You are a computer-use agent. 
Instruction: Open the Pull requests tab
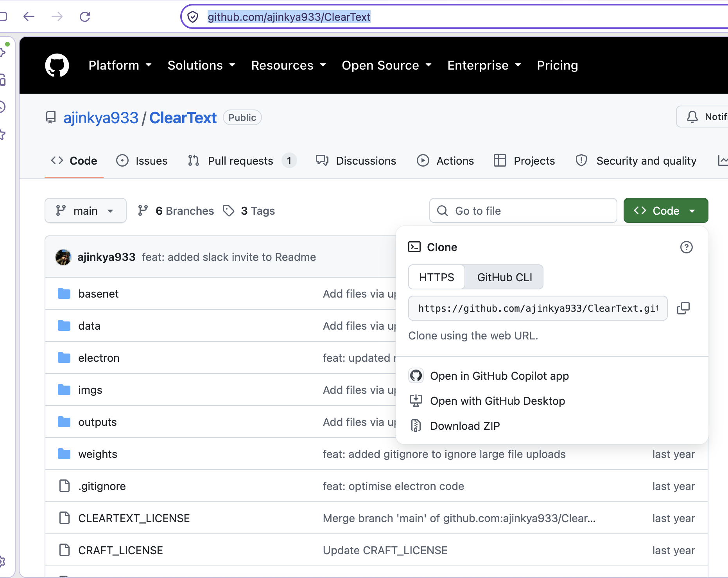pos(242,161)
